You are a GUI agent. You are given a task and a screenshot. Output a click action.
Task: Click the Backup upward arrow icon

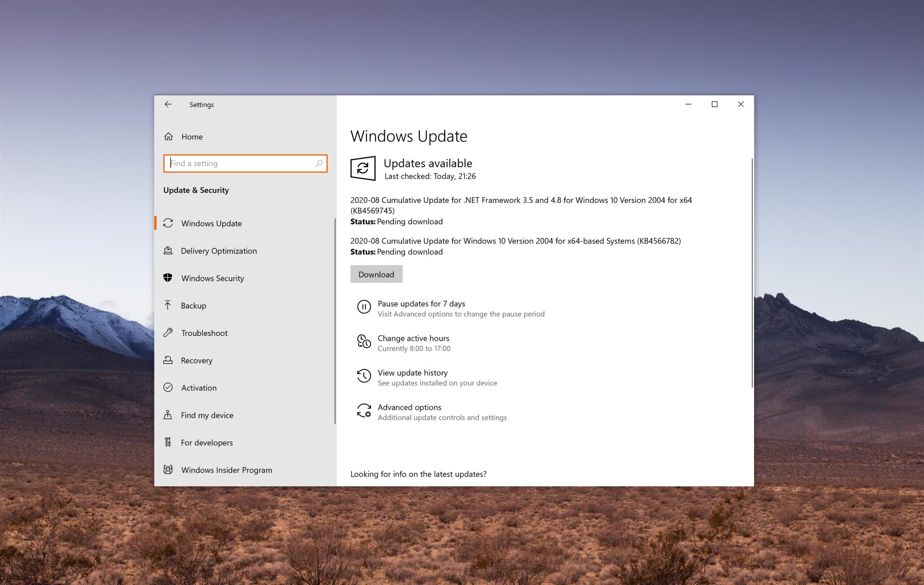[x=168, y=305]
